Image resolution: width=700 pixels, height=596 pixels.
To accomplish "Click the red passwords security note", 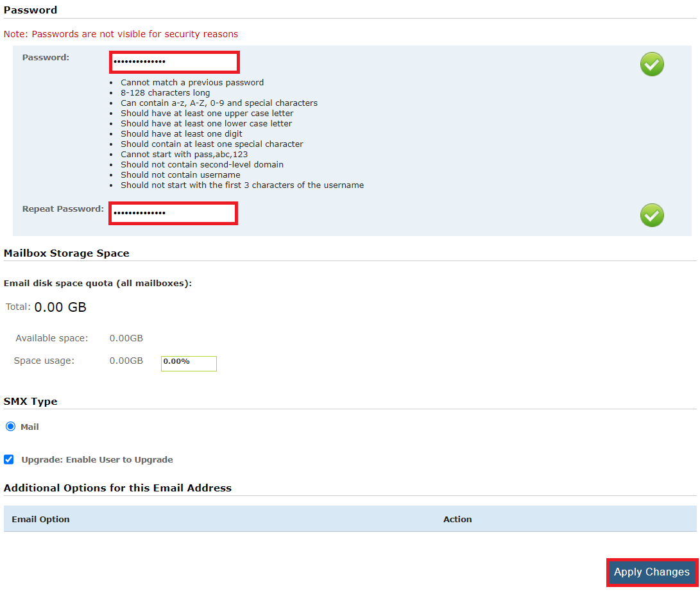I will [x=121, y=34].
